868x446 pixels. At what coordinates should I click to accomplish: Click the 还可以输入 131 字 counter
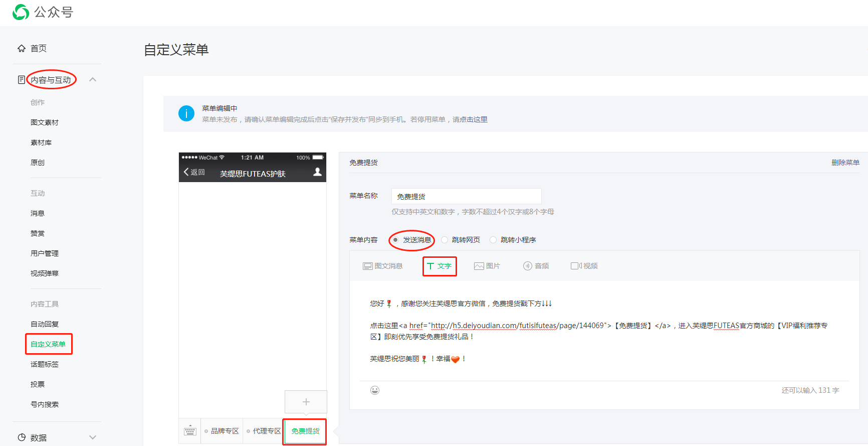[810, 390]
